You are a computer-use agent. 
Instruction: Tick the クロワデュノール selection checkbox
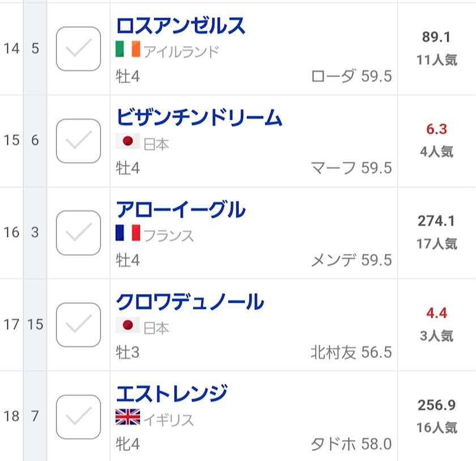click(x=79, y=324)
